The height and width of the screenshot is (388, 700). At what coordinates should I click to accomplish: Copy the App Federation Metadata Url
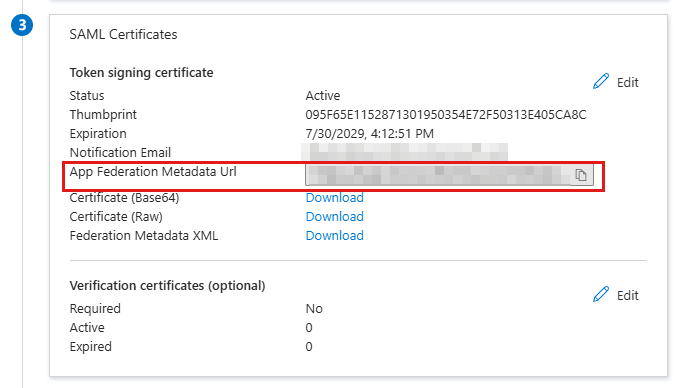pos(580,175)
